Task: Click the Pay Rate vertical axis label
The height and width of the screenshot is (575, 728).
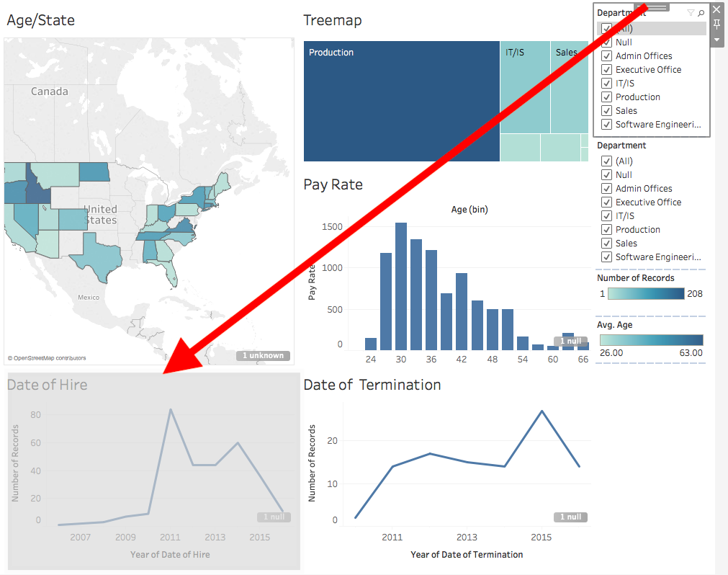Action: [312, 282]
